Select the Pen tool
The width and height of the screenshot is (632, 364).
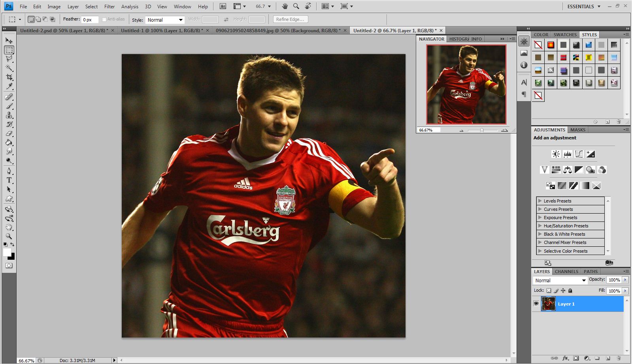click(x=9, y=171)
